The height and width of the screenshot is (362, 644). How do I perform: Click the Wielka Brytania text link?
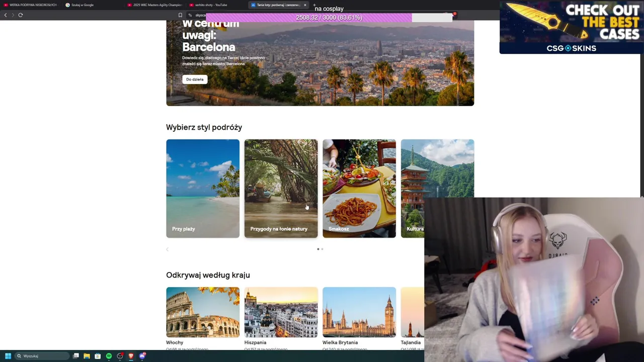340,342
